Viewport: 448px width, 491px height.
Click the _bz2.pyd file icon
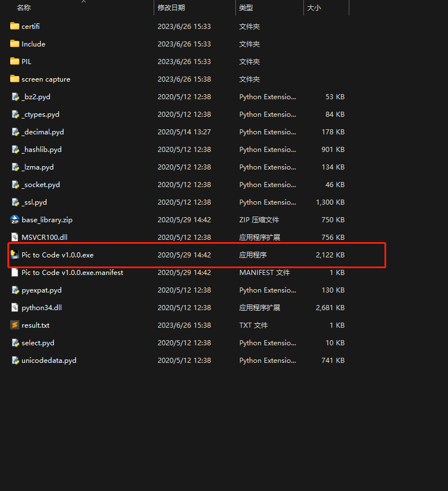[15, 97]
